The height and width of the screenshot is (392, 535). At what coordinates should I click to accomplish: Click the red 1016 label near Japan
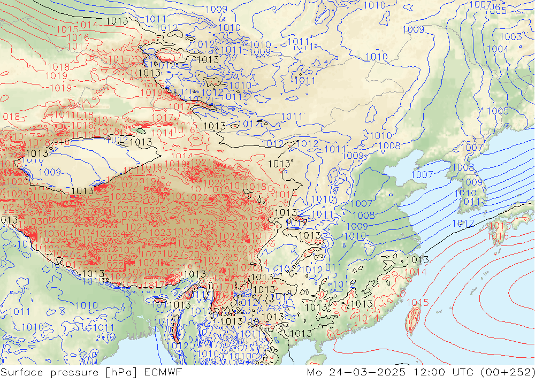click(498, 236)
